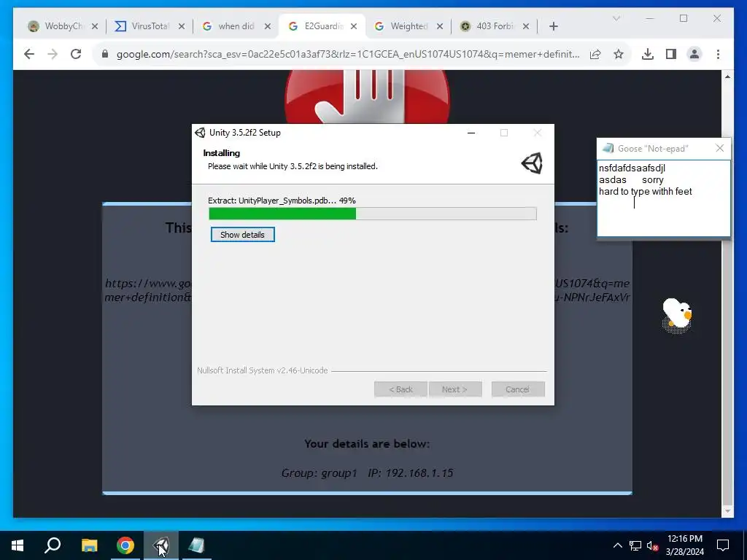Minimize the Unity Setup window
The image size is (747, 560).
[471, 133]
